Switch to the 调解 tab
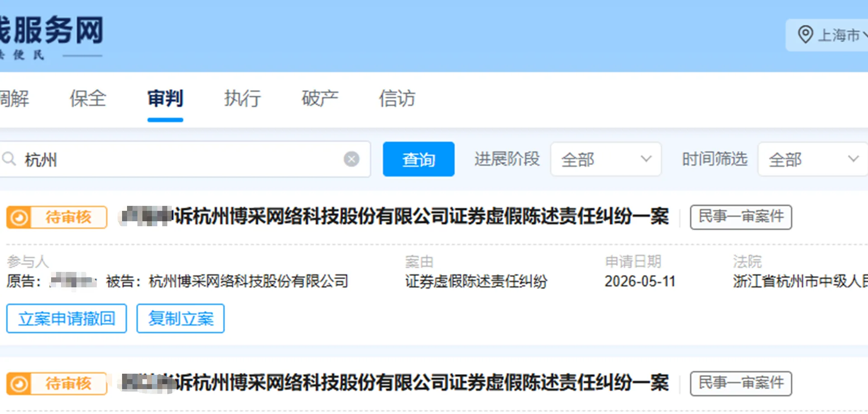 coord(14,99)
